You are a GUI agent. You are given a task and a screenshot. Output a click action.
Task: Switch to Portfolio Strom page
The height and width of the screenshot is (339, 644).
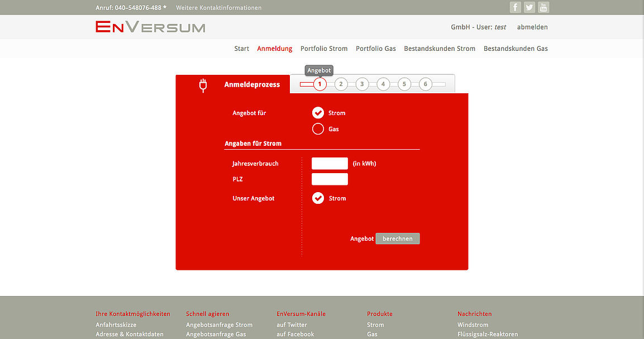[324, 49]
